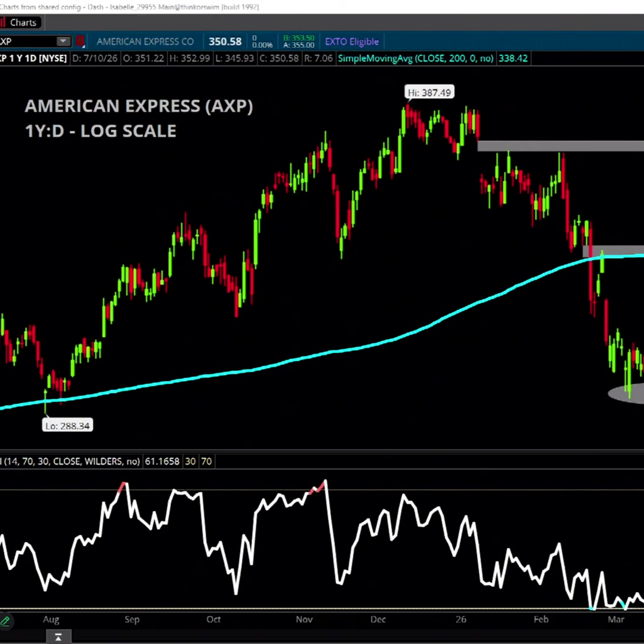Select the Hi: 387.49 price bubble
644x644 pixels.
coord(429,92)
